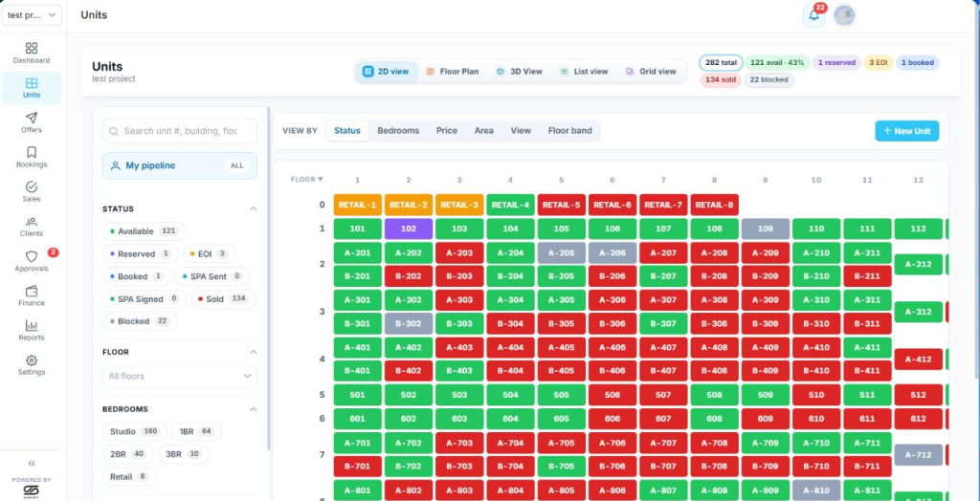The height and width of the screenshot is (501, 980).
Task: Switch to 2D view
Action: (x=387, y=72)
